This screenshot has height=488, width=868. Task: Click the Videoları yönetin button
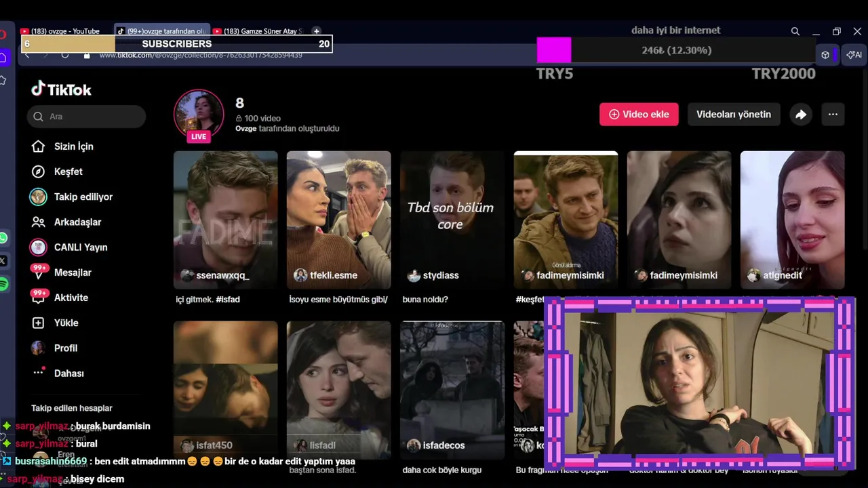(x=734, y=114)
